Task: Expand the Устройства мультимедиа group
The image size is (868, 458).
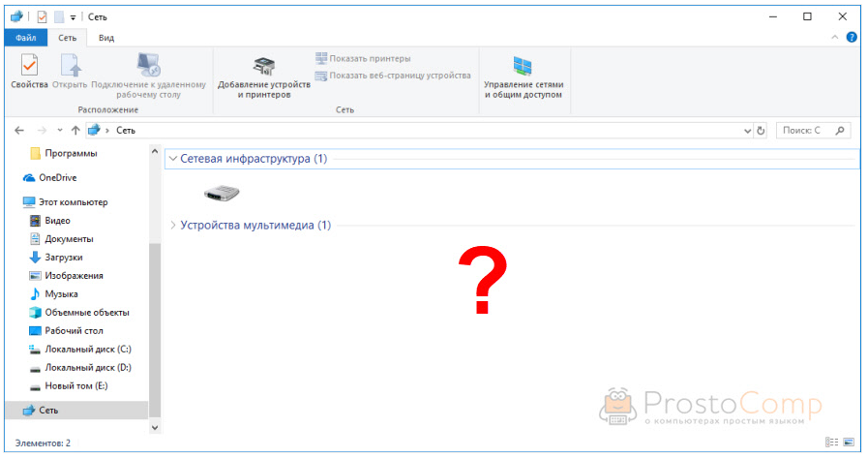Action: 173,225
